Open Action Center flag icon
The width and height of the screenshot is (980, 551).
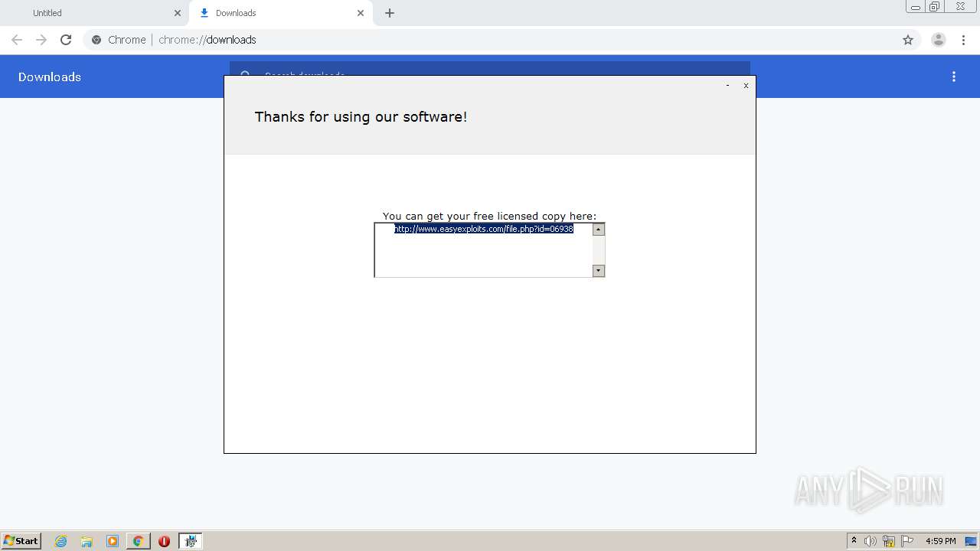point(907,541)
